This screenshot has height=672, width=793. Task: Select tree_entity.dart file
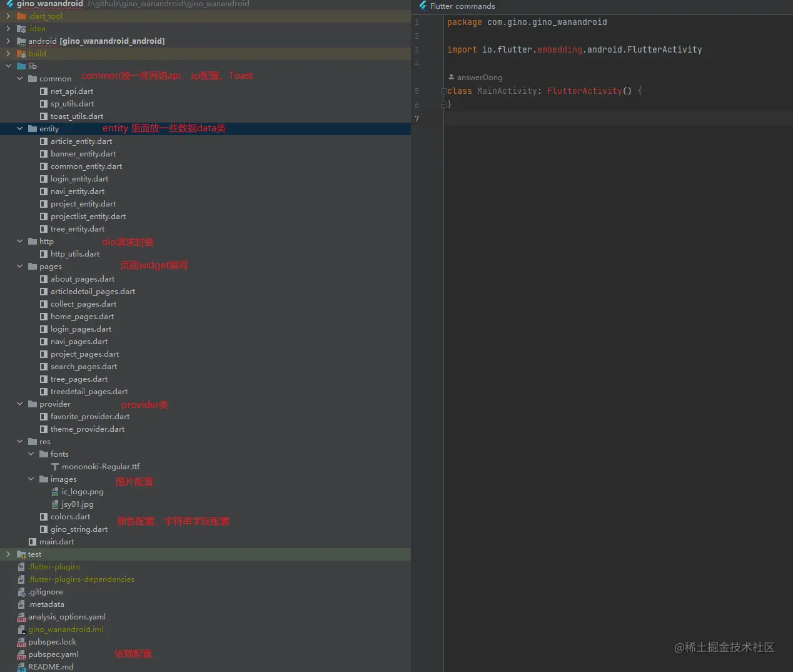tap(78, 229)
